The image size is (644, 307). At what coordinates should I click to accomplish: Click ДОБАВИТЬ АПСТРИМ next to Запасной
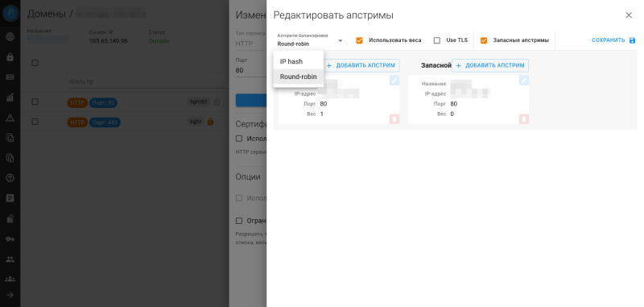tap(490, 65)
